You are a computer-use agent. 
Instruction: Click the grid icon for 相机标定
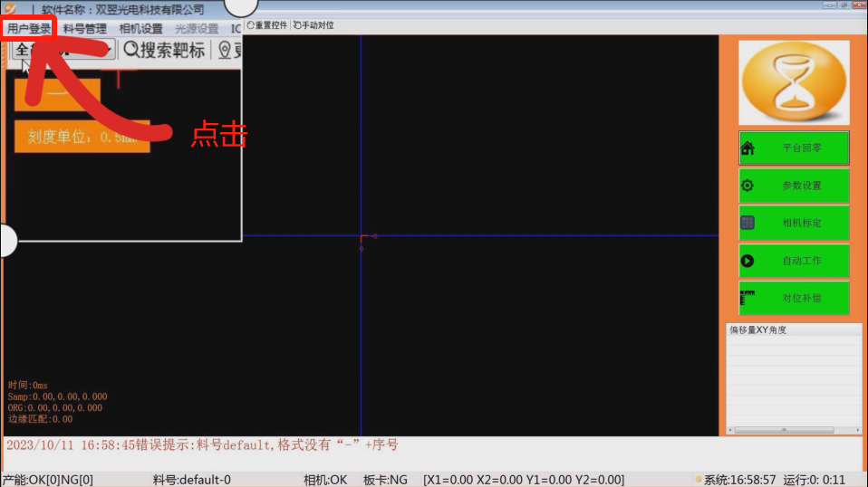[x=747, y=223]
